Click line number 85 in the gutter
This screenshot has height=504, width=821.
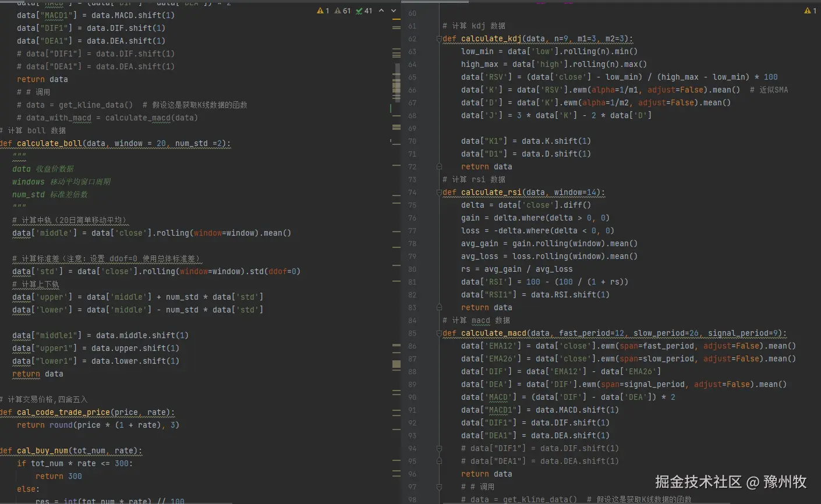(x=412, y=333)
